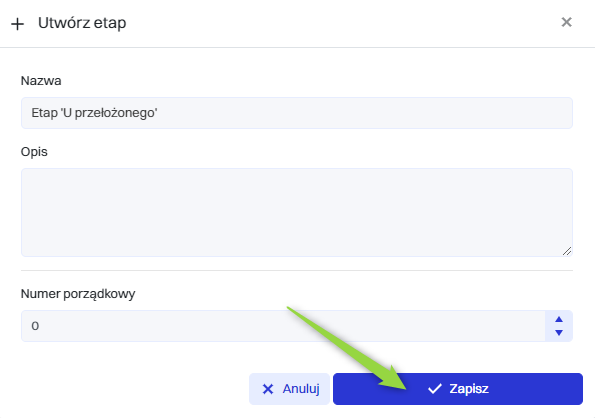This screenshot has height=418, width=595.
Task: Close the Utwórz etap dialog
Action: tap(566, 22)
